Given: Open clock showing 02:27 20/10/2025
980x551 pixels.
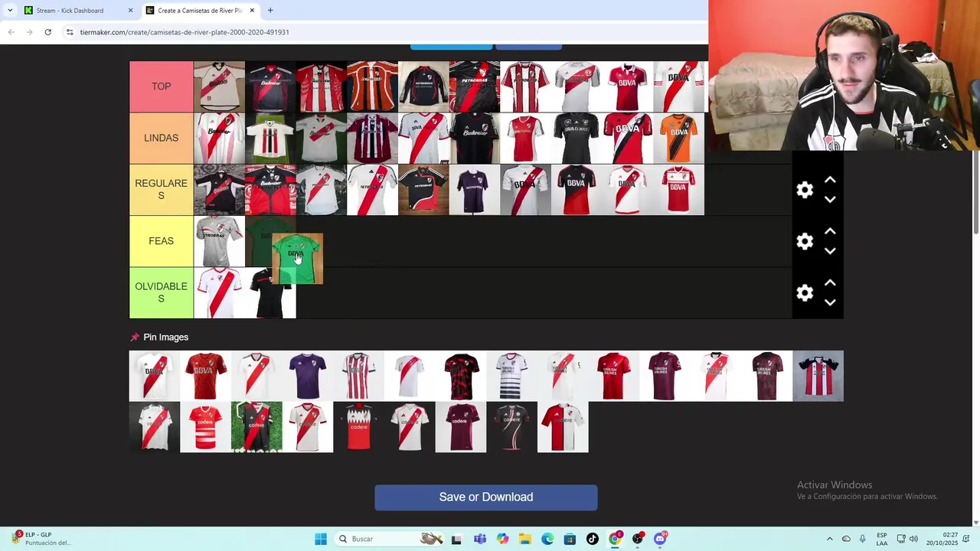Looking at the screenshot, I should tap(942, 539).
